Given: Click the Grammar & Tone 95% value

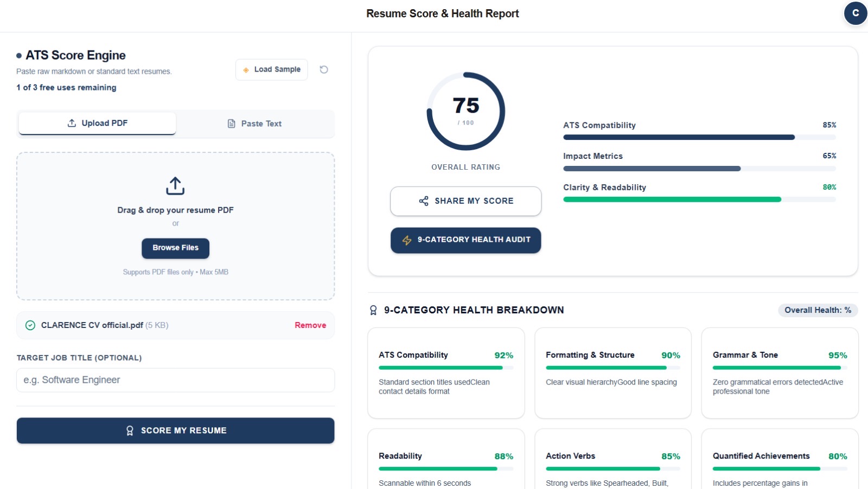Looking at the screenshot, I should click(x=838, y=356).
